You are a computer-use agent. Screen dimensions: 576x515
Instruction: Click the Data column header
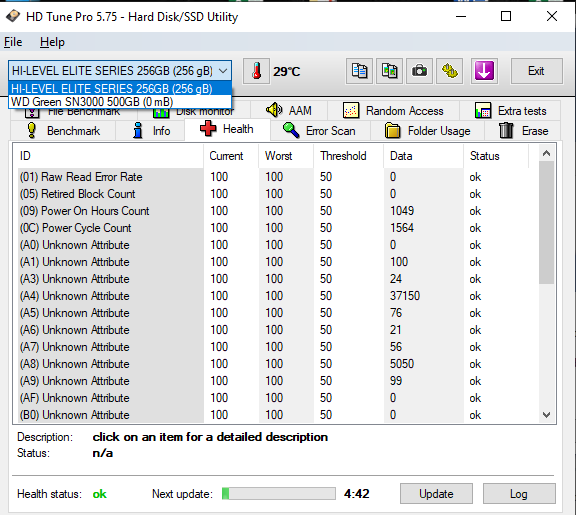click(x=424, y=156)
